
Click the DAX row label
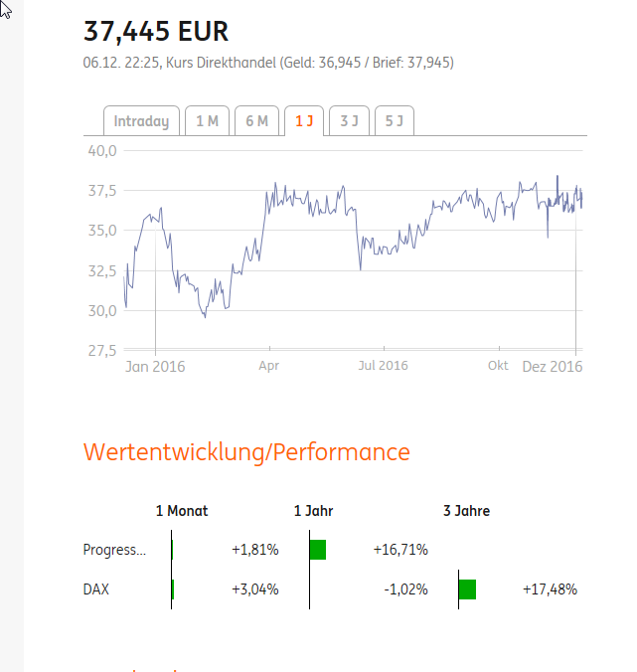coord(96,589)
